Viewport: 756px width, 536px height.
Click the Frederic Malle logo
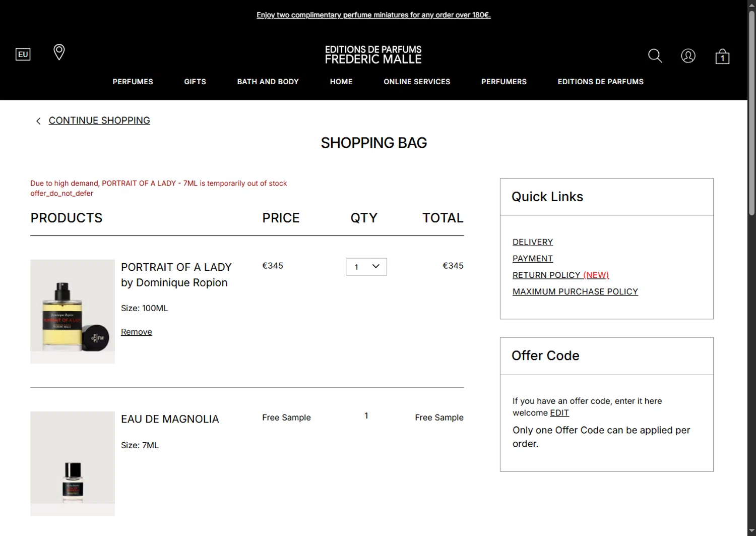click(x=373, y=54)
